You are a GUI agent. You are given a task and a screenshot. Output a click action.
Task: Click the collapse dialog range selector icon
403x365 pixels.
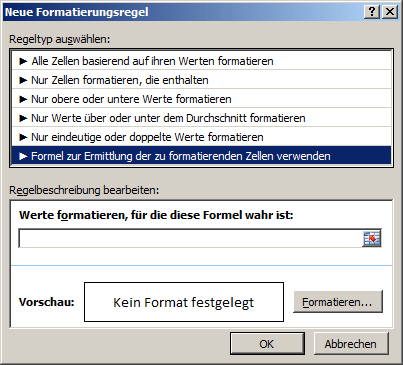pyautogui.click(x=371, y=238)
